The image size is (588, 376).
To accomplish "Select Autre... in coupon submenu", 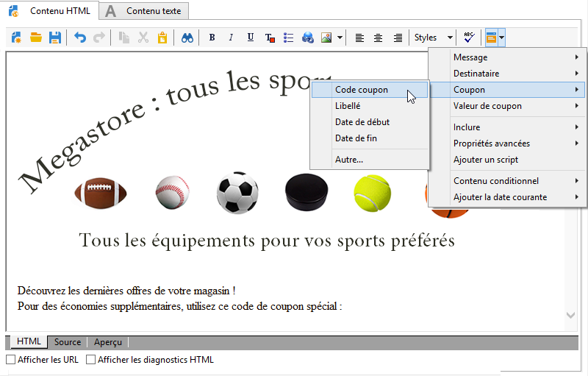I will tap(370, 160).
